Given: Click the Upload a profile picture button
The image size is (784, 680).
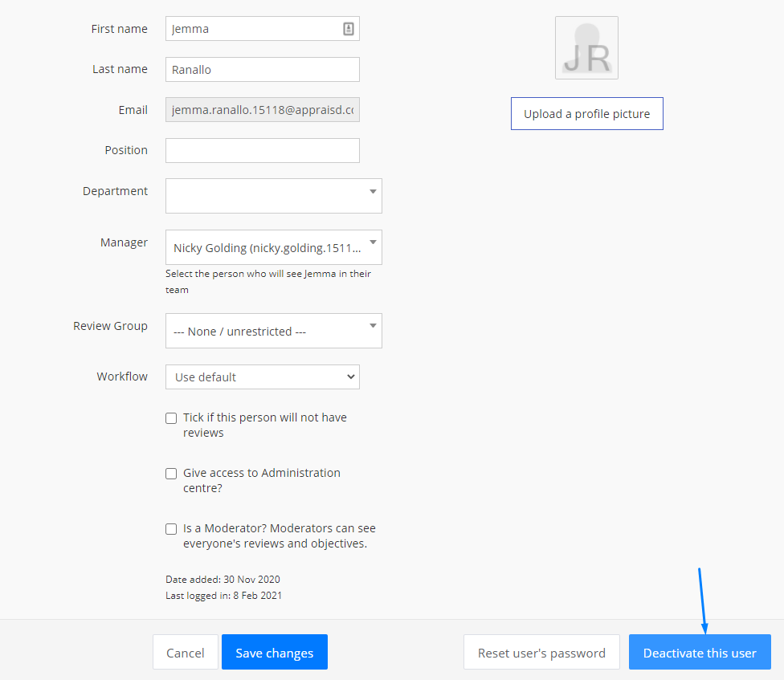Looking at the screenshot, I should pos(586,114).
